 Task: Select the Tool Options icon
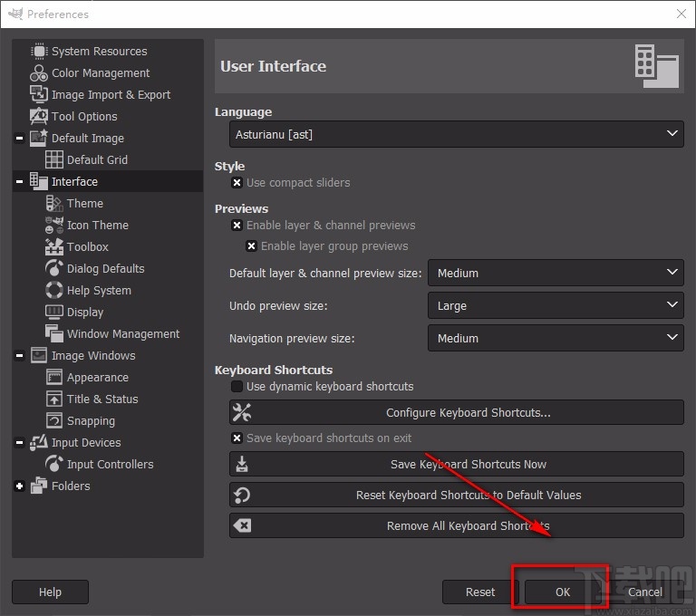click(x=38, y=117)
